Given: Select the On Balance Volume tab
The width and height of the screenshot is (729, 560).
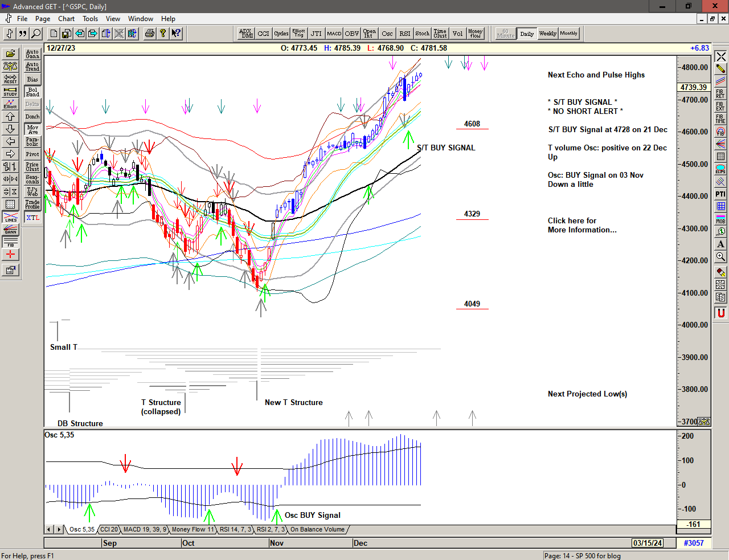Looking at the screenshot, I should tap(317, 530).
